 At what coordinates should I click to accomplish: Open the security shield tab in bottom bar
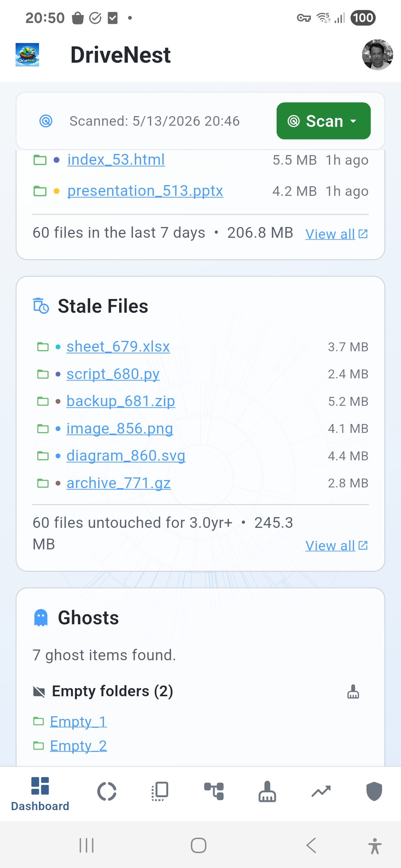[x=374, y=792]
